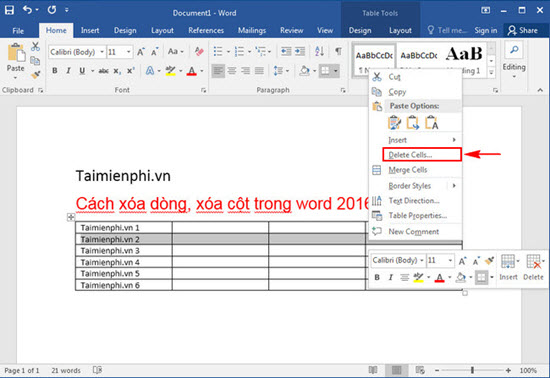The height and width of the screenshot is (378, 550).
Task: Use Format Painter in the mini toolbar
Action: (489, 261)
